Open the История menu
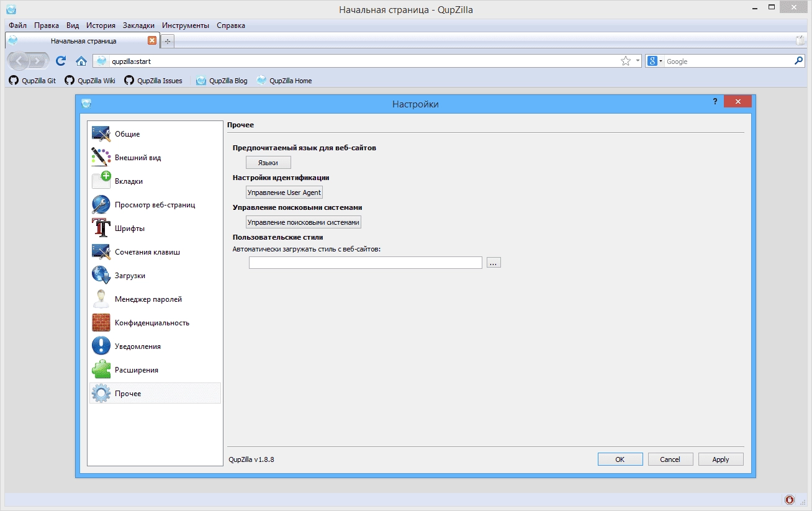 [x=101, y=25]
